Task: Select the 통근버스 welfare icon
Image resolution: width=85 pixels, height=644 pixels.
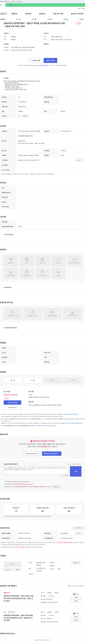Action: coord(11,261)
